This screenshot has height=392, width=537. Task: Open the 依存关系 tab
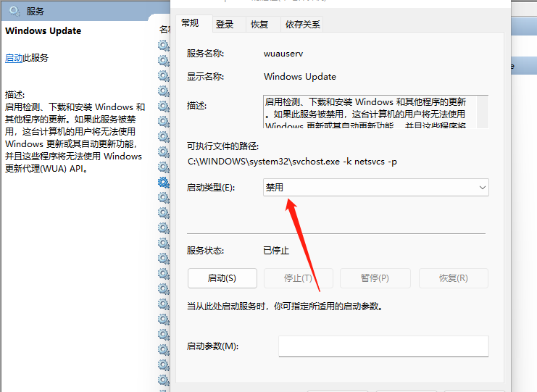tap(302, 25)
